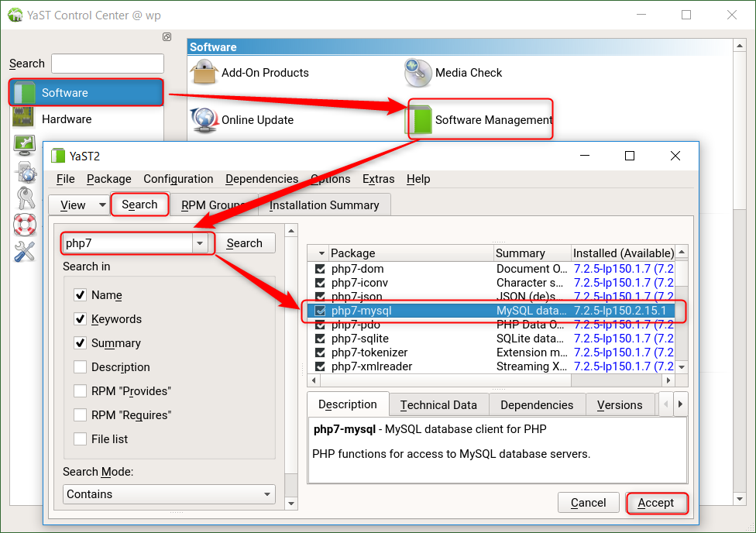Toggle the Keywords search checkbox

pyautogui.click(x=80, y=319)
